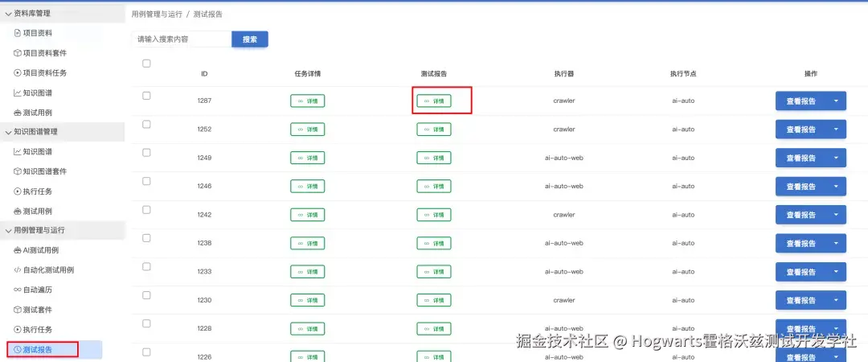The image size is (868, 362).
Task: Open AI测试用例 sidebar entry
Action: [x=36, y=250]
